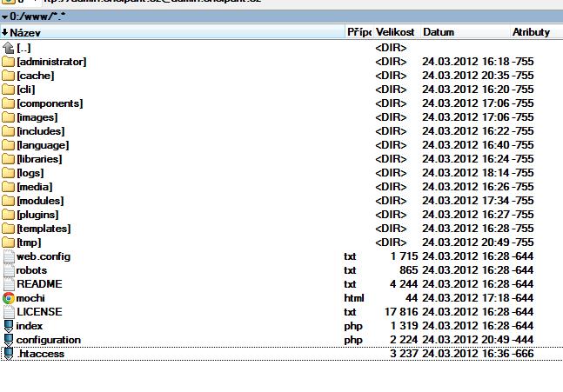Click the Atributy column header
The width and height of the screenshot is (563, 392).
pos(531,32)
